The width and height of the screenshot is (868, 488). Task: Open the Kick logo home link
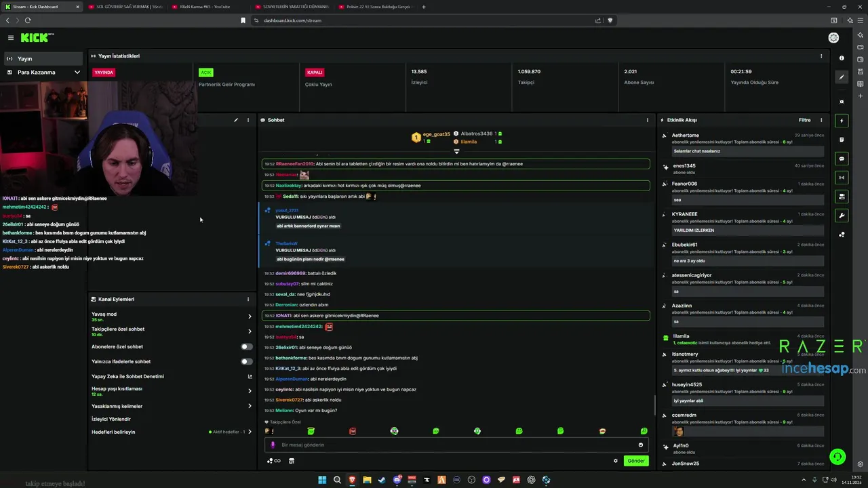37,38
